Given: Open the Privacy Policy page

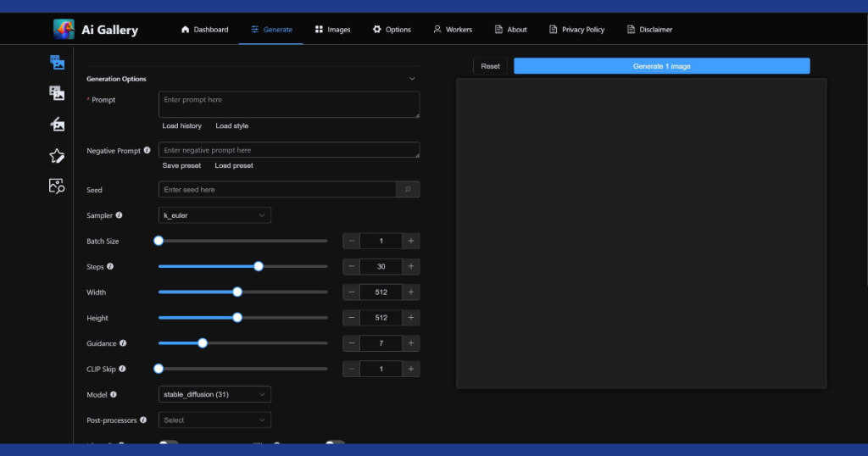Looking at the screenshot, I should click(x=576, y=30).
